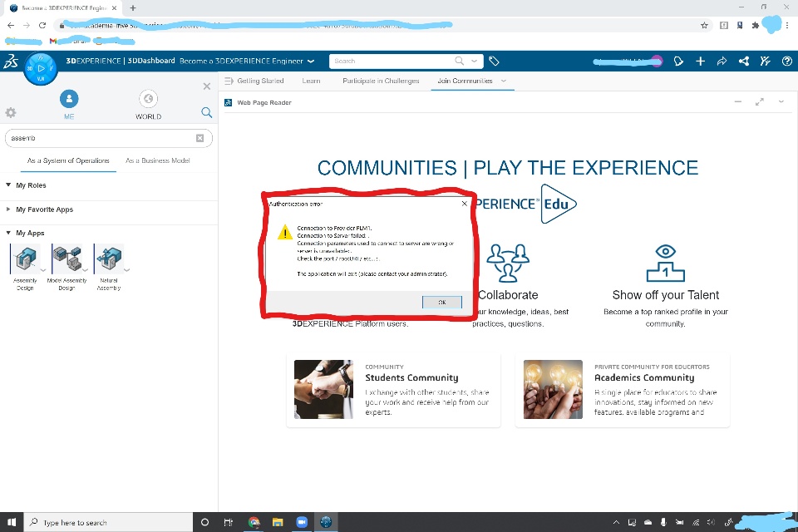Open Windows Start menu
This screenshot has height=532, width=798.
[x=12, y=522]
